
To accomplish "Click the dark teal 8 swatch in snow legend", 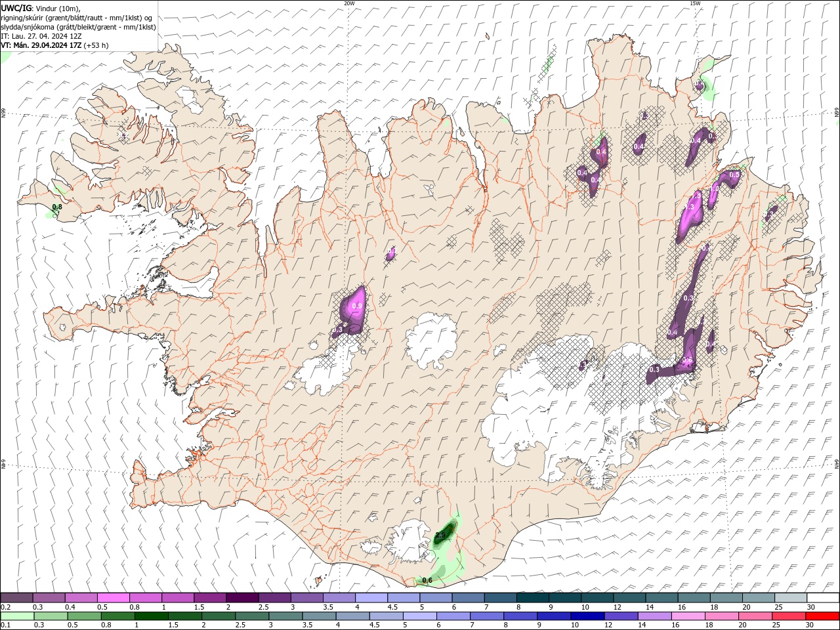I will (x=532, y=597).
